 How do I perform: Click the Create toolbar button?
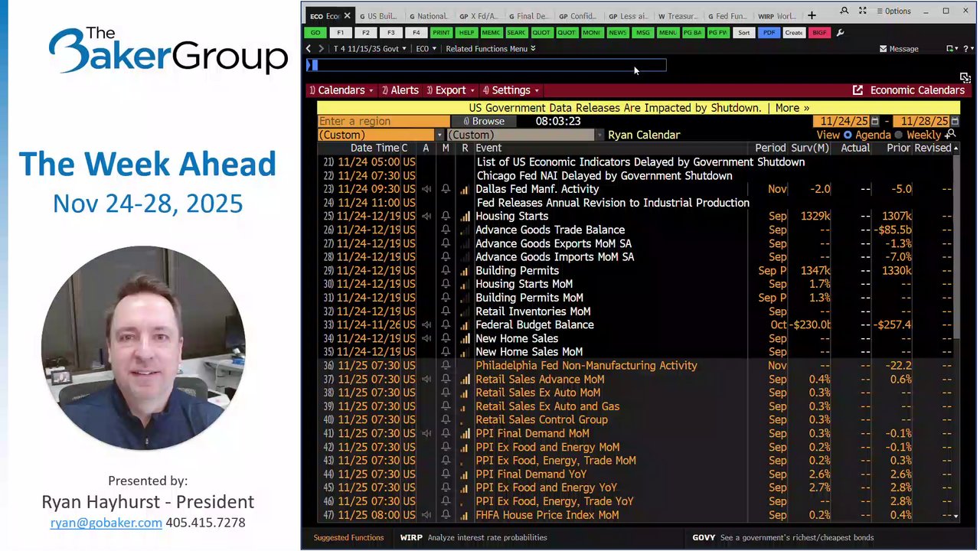click(x=794, y=33)
